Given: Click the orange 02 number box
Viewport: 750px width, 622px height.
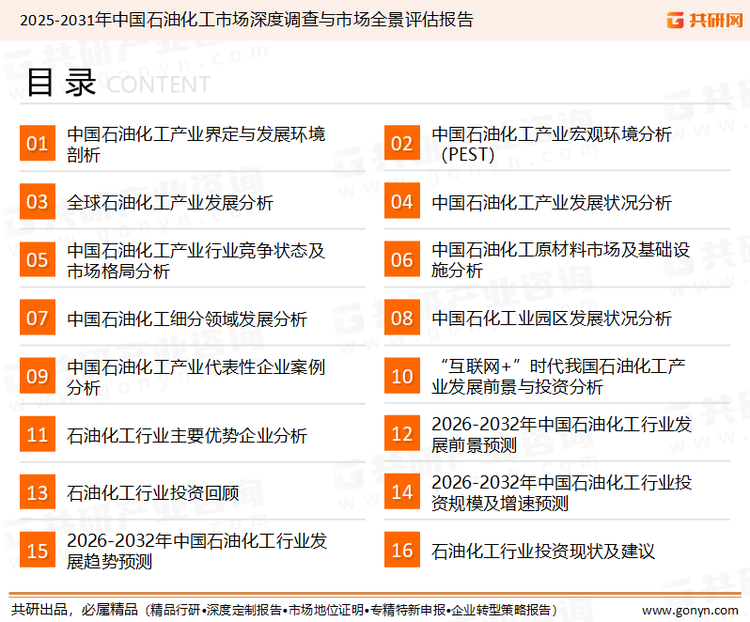Looking at the screenshot, I should [x=402, y=143].
